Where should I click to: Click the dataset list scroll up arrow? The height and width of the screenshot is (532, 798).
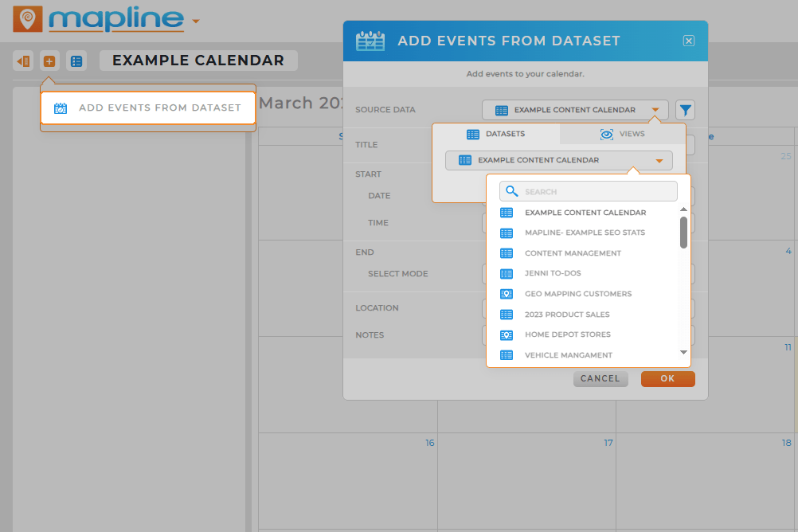[x=683, y=209]
